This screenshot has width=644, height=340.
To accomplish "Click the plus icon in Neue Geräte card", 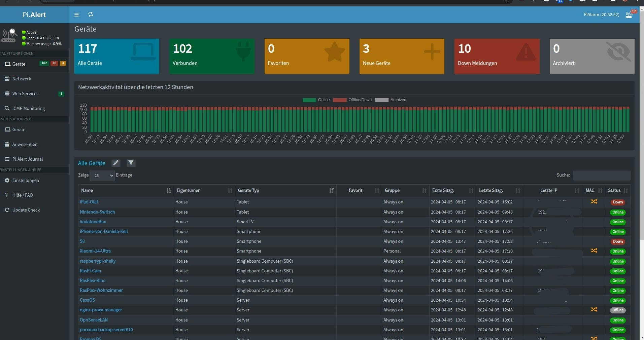I will (432, 52).
